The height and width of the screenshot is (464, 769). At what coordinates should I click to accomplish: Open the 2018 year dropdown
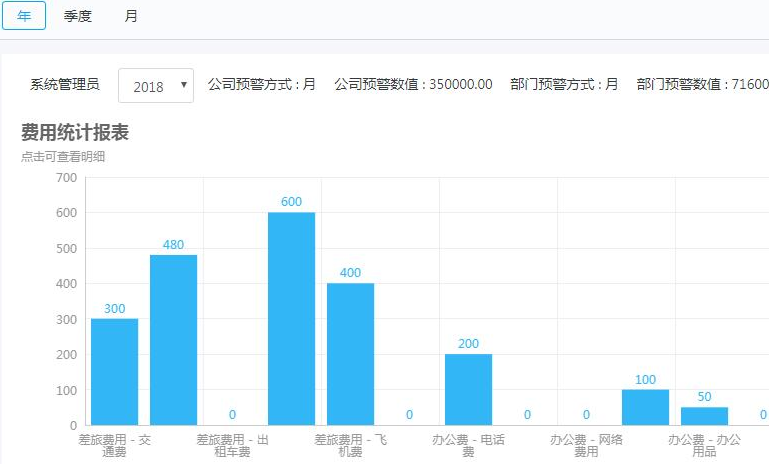[x=156, y=86]
